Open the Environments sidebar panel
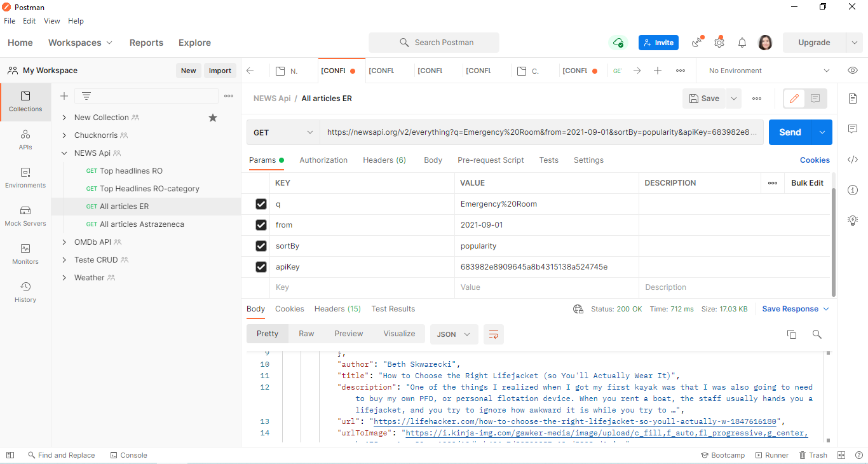 [25, 178]
